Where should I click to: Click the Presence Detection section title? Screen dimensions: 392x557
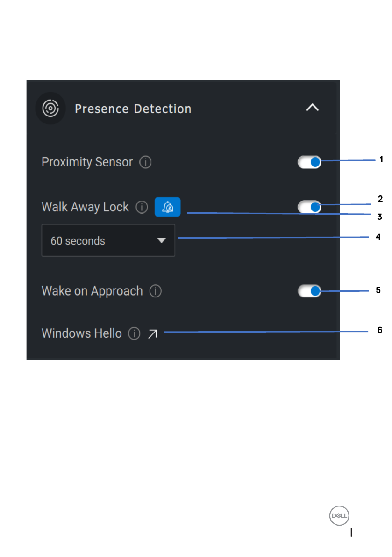tap(133, 109)
